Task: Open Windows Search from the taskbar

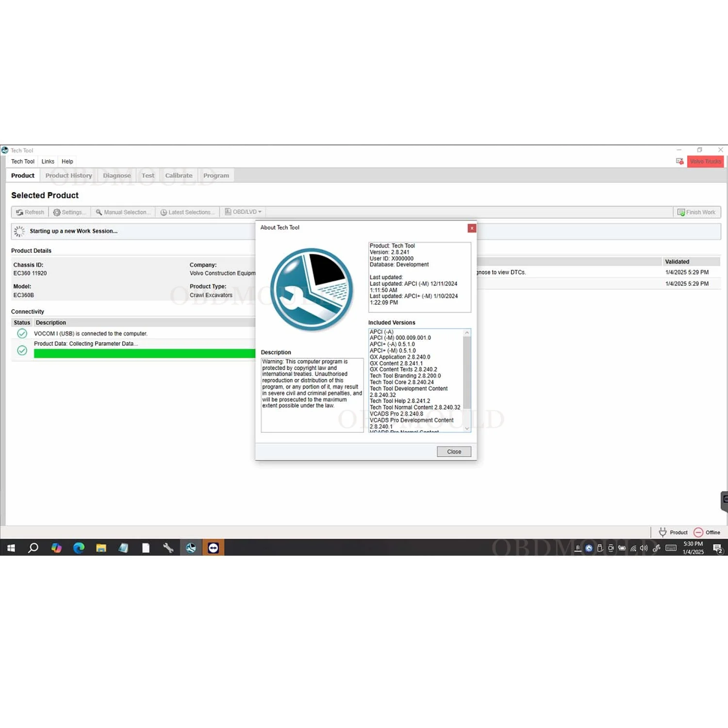Action: tap(33, 548)
